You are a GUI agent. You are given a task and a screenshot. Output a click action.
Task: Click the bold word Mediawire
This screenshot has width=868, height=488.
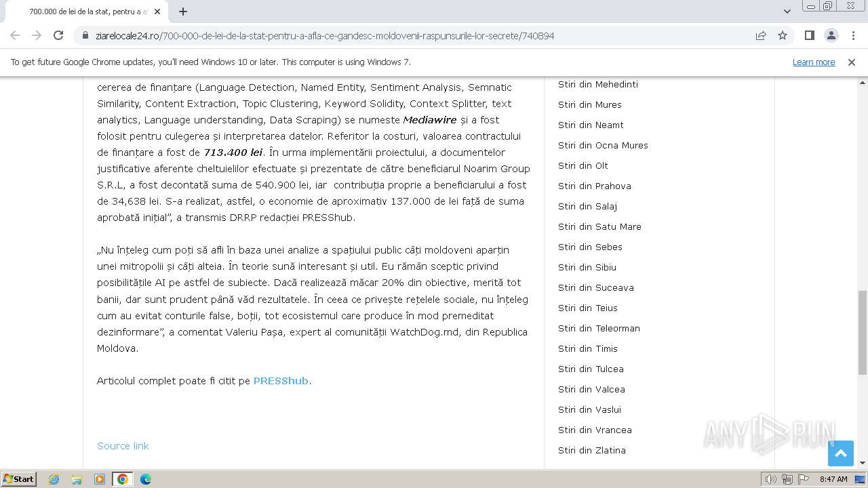click(x=430, y=120)
